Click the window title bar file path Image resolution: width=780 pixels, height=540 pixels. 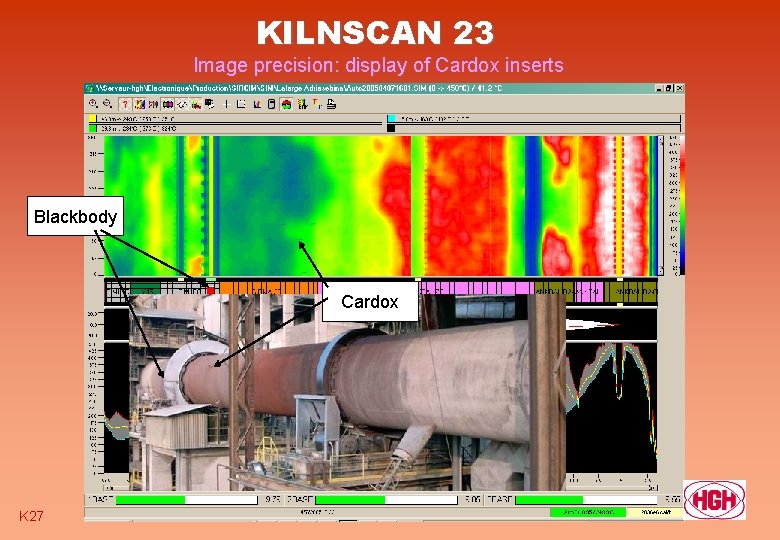coord(298,89)
